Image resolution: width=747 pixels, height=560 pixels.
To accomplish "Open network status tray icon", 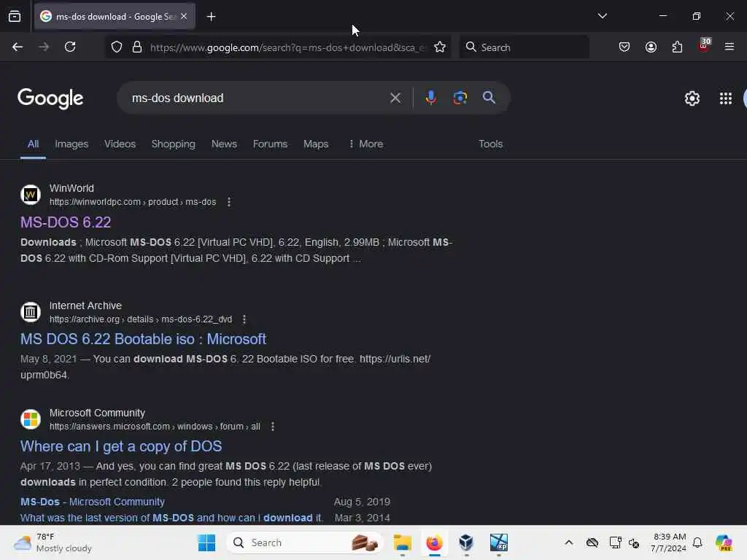I will click(615, 542).
